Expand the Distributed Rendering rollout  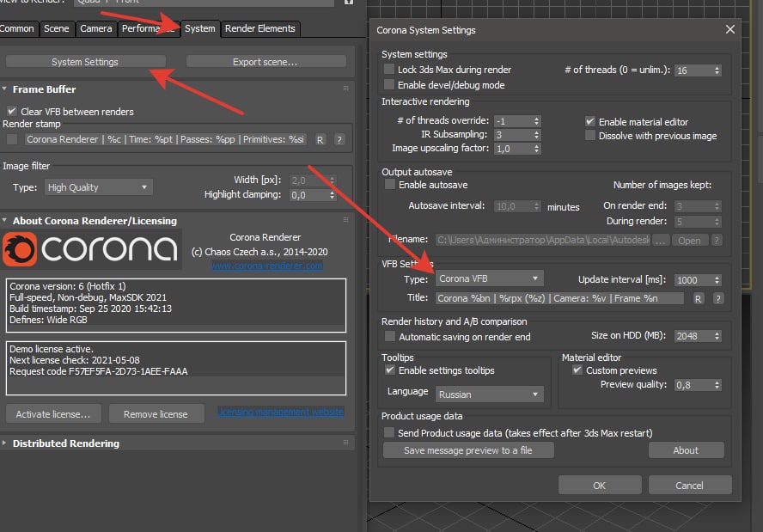pos(4,443)
